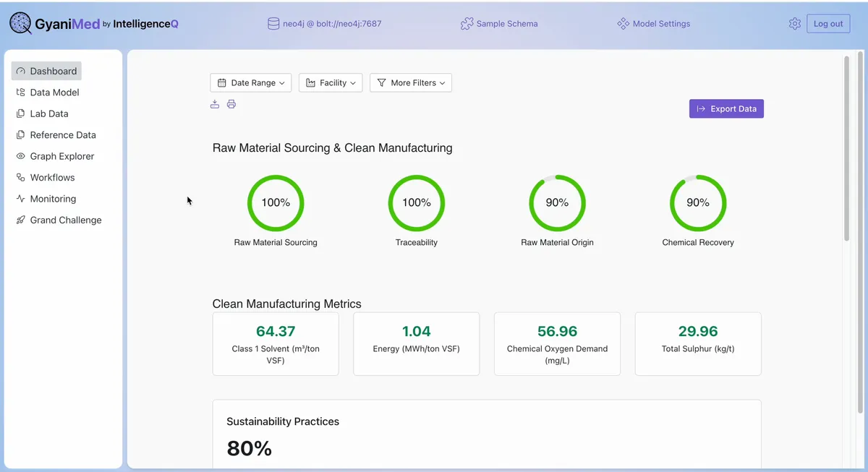This screenshot has height=472, width=868.
Task: Click the neo4j database icon
Action: click(273, 24)
